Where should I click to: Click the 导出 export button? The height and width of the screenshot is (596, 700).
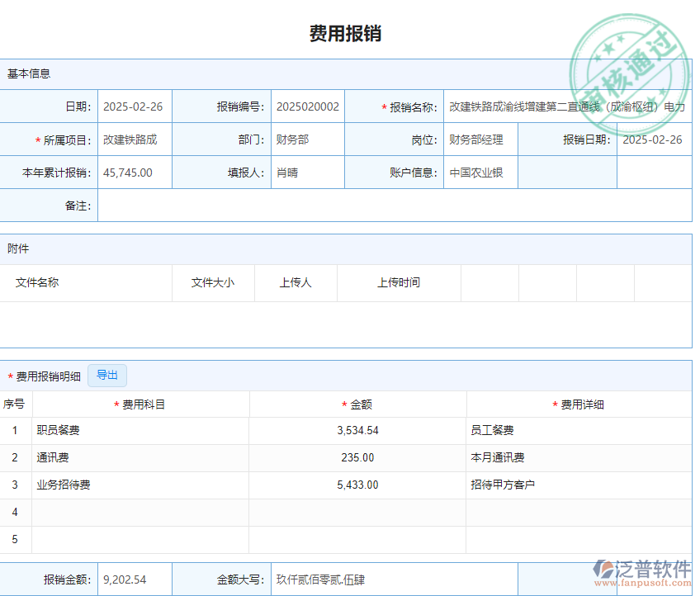tap(106, 375)
